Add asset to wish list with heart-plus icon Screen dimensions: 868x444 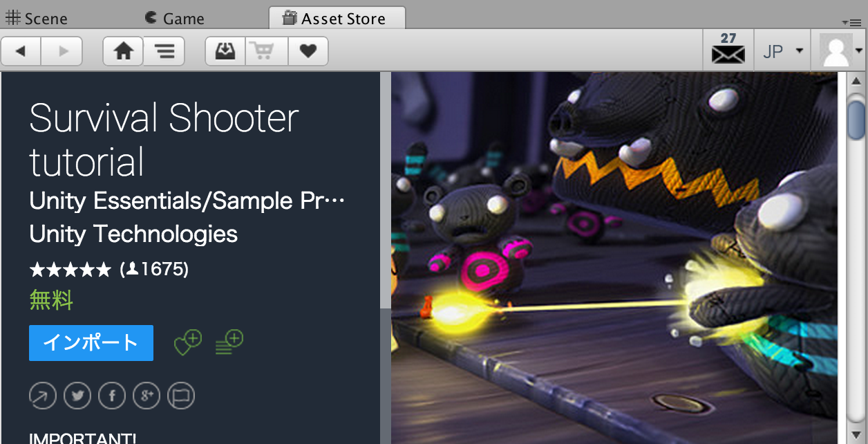tap(187, 342)
